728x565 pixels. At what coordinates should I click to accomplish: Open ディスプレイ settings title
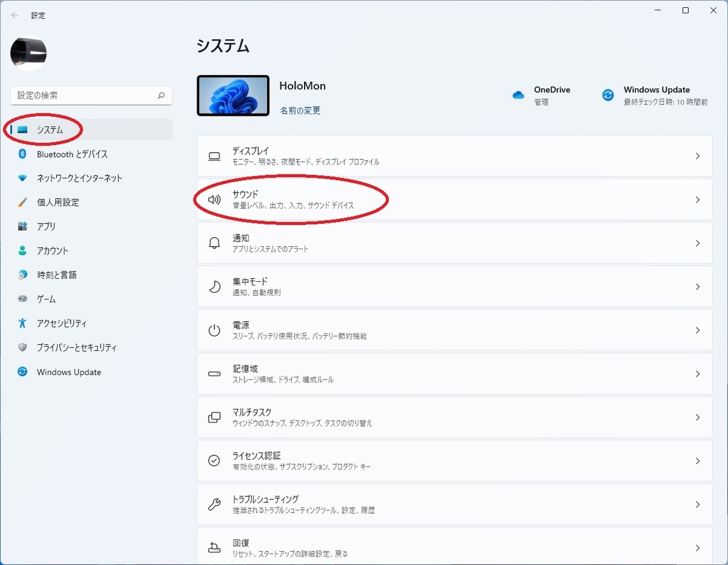tap(251, 151)
